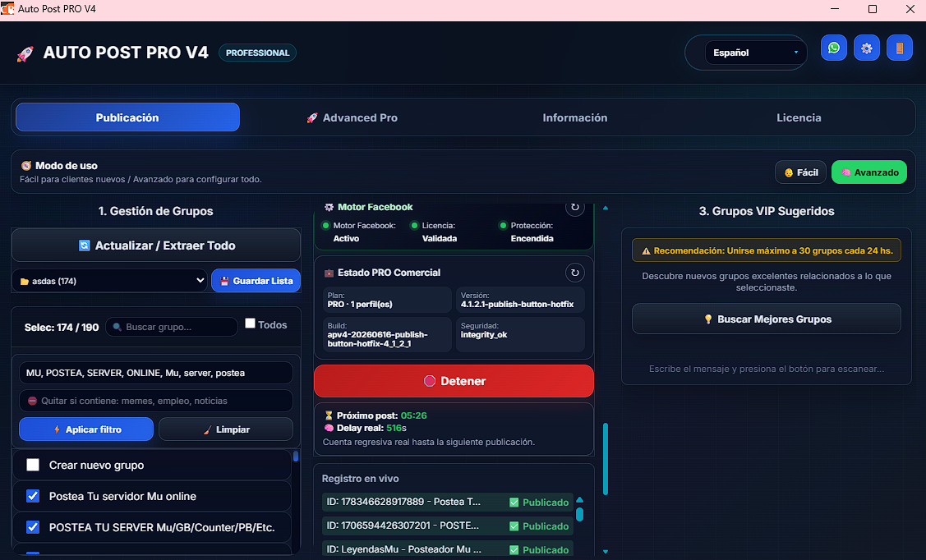The image size is (926, 560).
Task: Click the Delay real 516s value
Action: 396,428
